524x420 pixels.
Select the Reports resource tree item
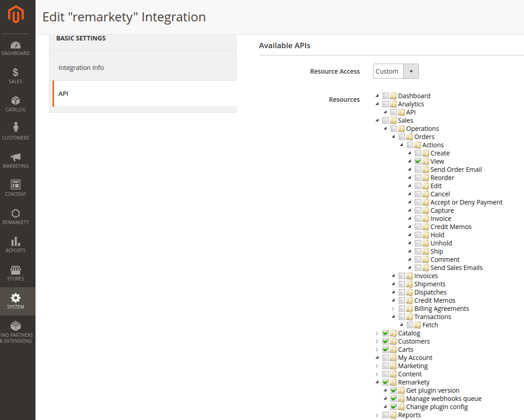pyautogui.click(x=409, y=415)
